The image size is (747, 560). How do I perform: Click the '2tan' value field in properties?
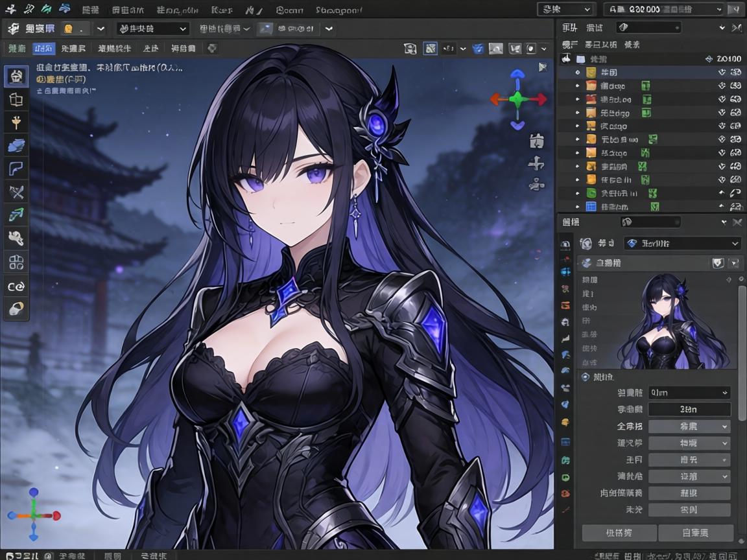point(689,410)
